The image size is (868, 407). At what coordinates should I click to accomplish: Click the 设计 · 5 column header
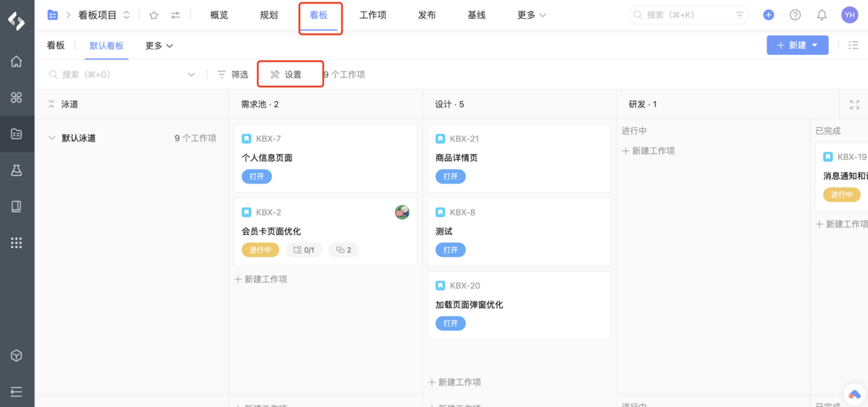click(450, 104)
